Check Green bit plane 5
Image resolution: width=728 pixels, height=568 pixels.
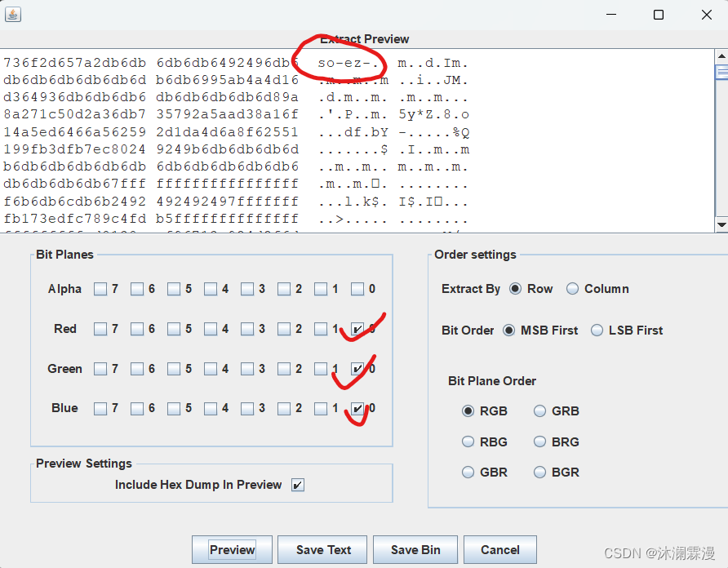174,369
